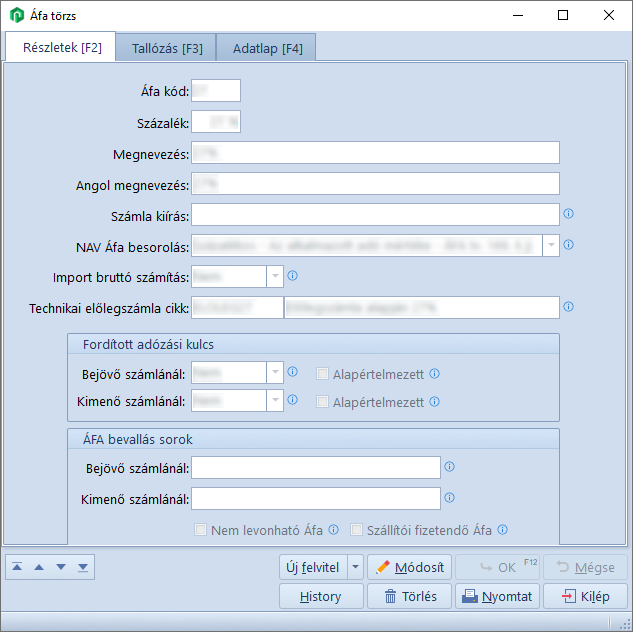Click the Nyomtat print button
The image size is (633, 632).
(498, 596)
